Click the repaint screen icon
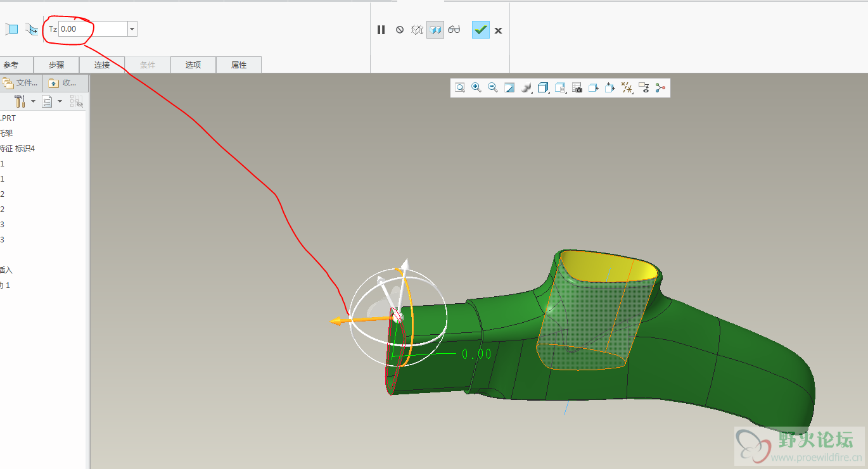The image size is (868, 469). click(x=509, y=88)
